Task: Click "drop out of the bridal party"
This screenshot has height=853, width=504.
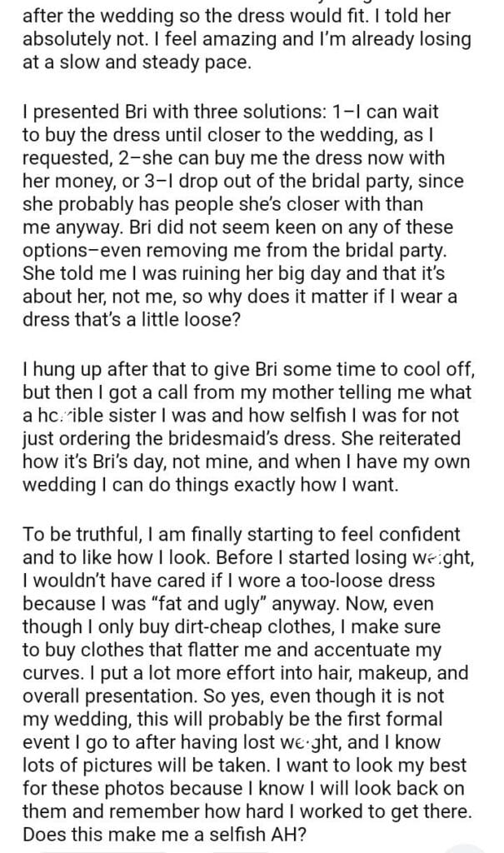Action: pyautogui.click(x=337, y=182)
